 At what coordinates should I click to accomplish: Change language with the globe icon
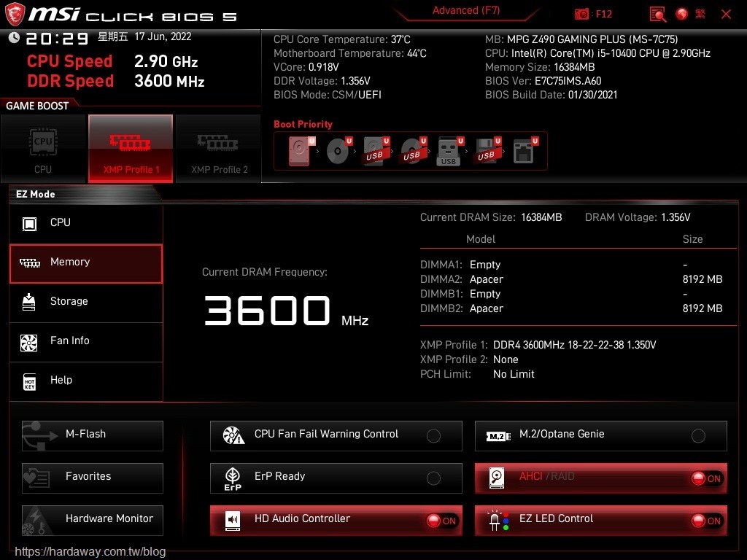pos(682,15)
